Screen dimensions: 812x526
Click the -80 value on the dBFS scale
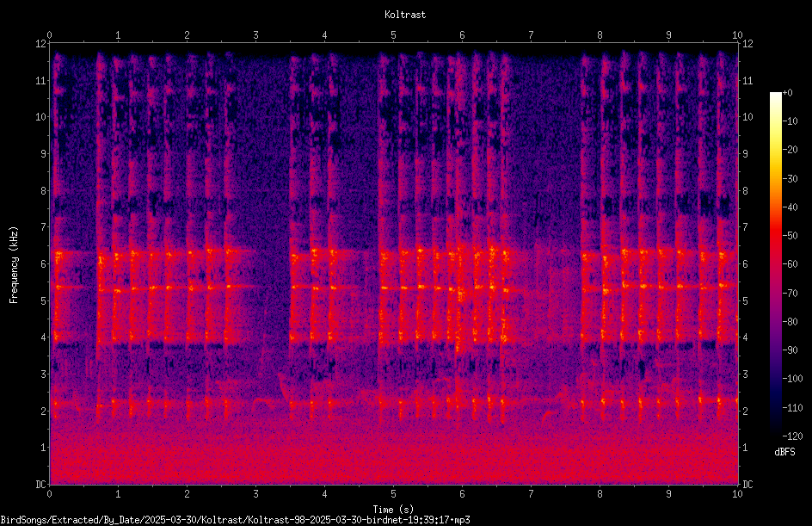click(790, 322)
